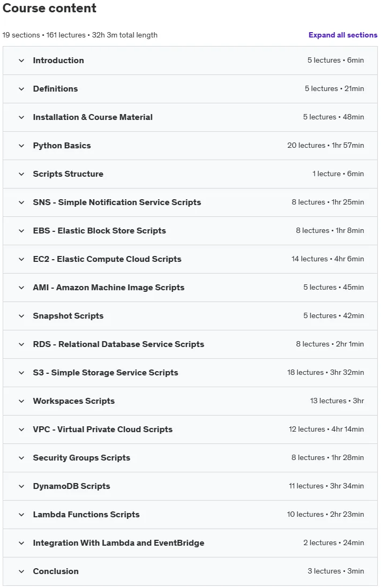Expand S3 Simple Storage Service chevron
Screen dimensions: 381x588
(21, 372)
